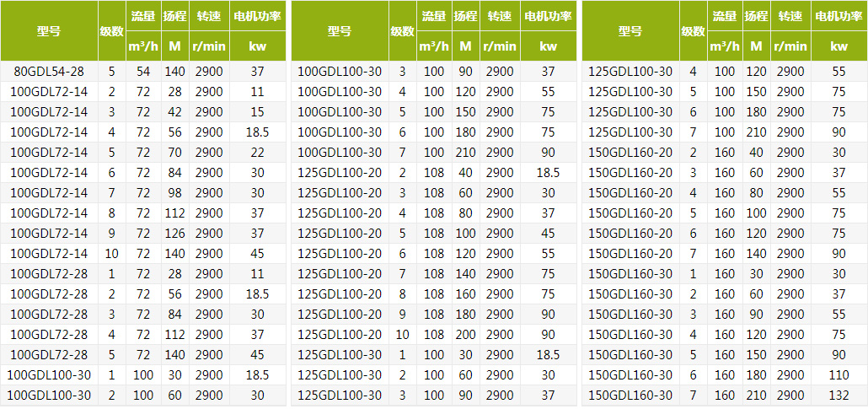The height and width of the screenshot is (409, 868).
Task: Click the m³/h unit header in right table
Action: pos(724,46)
